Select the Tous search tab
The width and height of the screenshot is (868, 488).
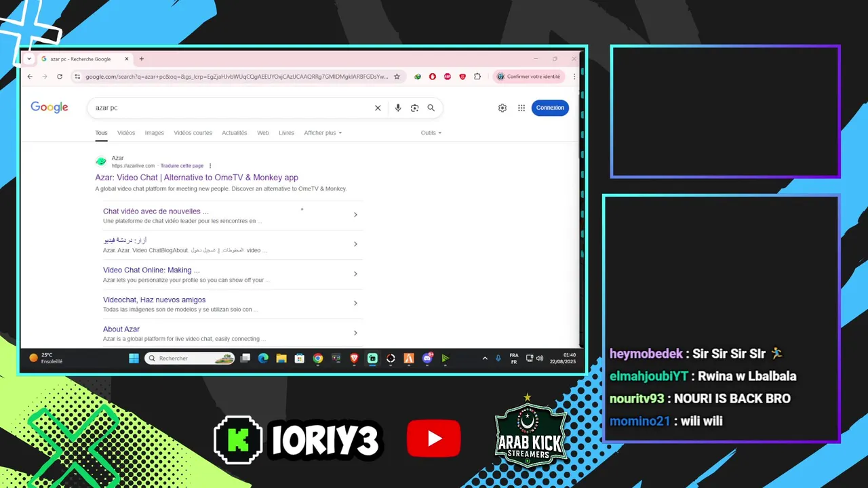[x=101, y=133]
